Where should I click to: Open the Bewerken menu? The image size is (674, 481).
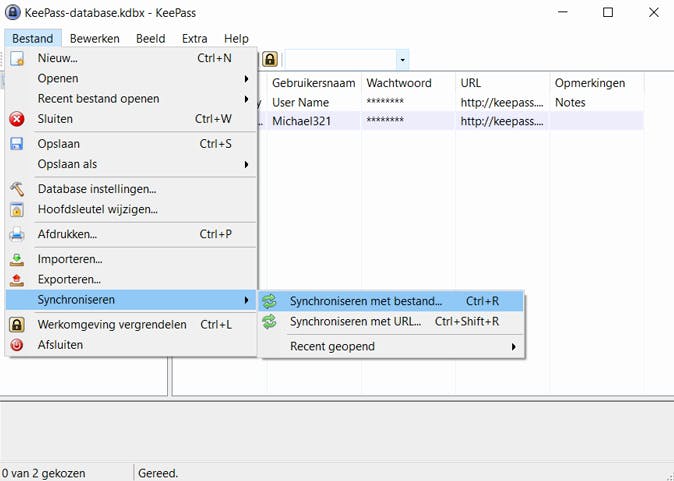[94, 38]
